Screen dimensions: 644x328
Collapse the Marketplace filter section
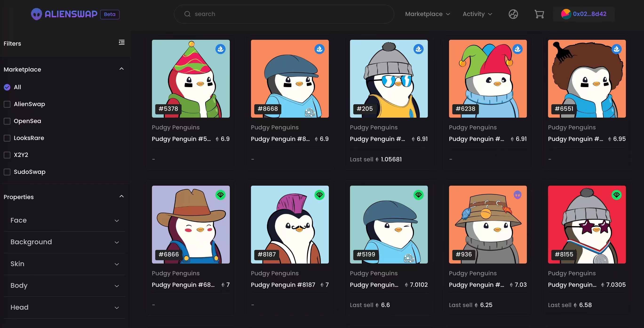122,69
